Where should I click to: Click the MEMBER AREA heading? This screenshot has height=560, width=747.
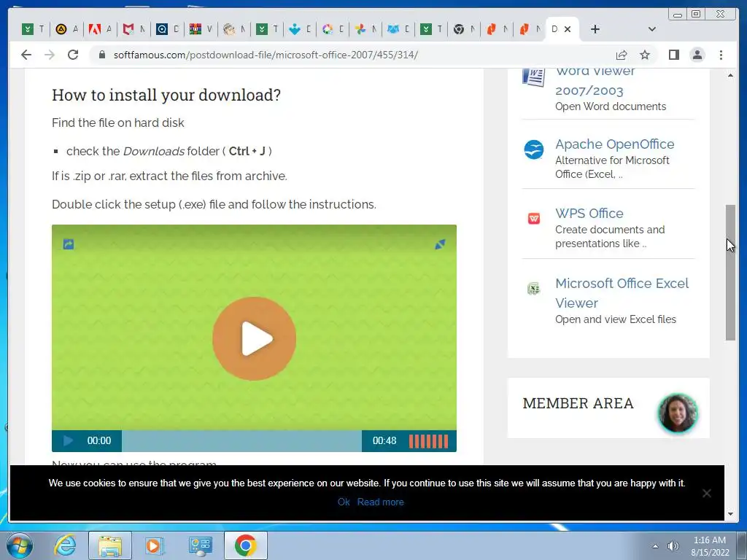578,403
